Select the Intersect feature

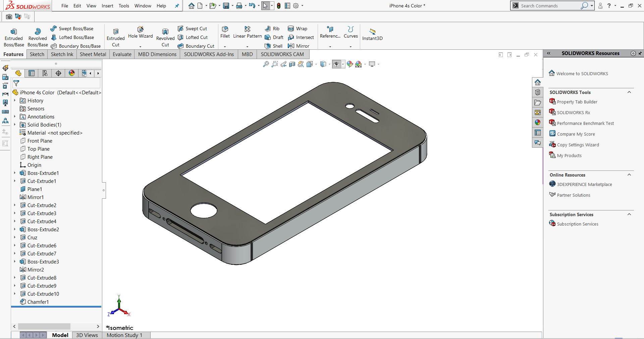click(x=301, y=37)
